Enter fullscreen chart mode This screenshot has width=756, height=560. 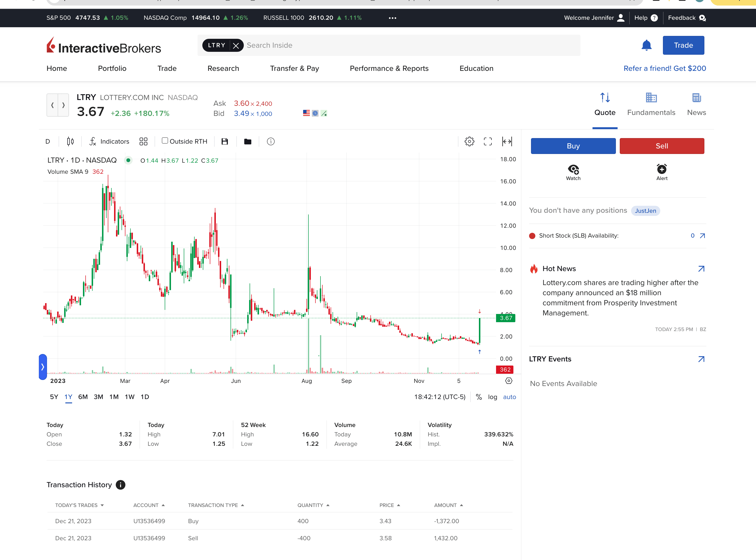(x=488, y=141)
